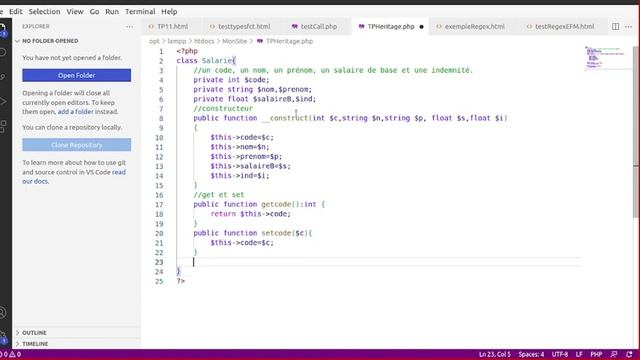Click the 'lampp' breadcrumb segment
The height and width of the screenshot is (360, 640).
(176, 41)
